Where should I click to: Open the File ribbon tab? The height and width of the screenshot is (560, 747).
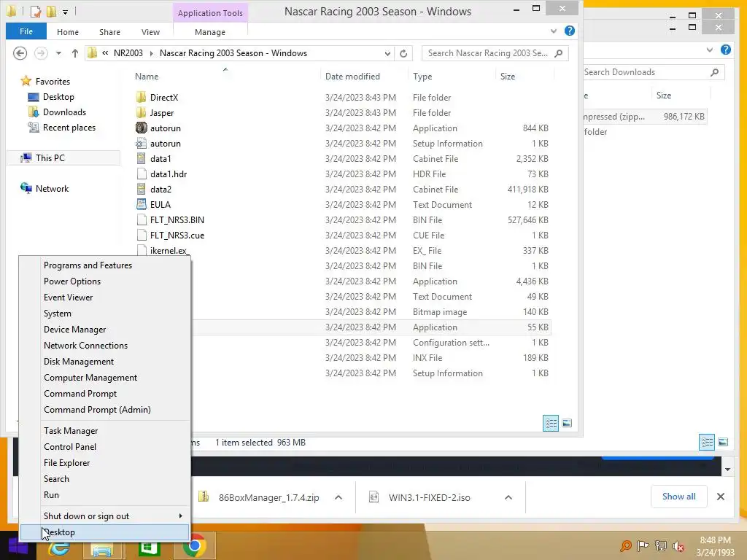point(26,31)
